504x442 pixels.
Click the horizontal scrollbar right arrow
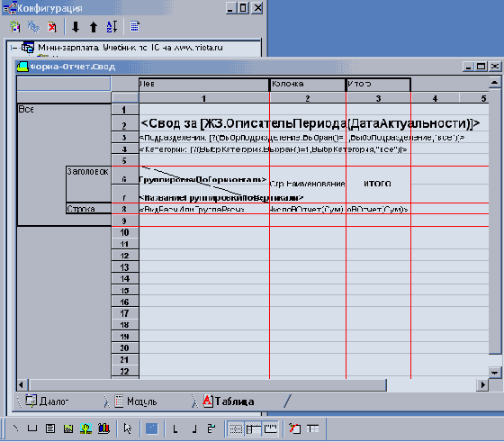482,384
